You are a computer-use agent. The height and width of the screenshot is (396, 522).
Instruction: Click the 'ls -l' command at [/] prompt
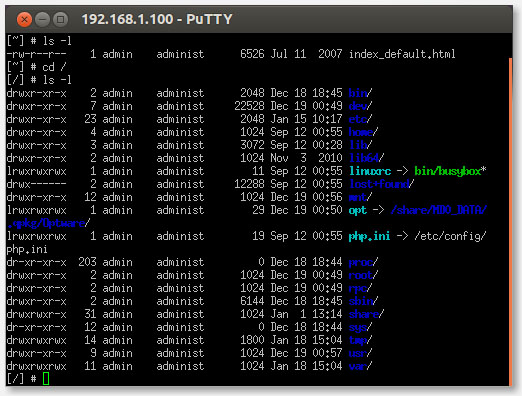click(57, 80)
